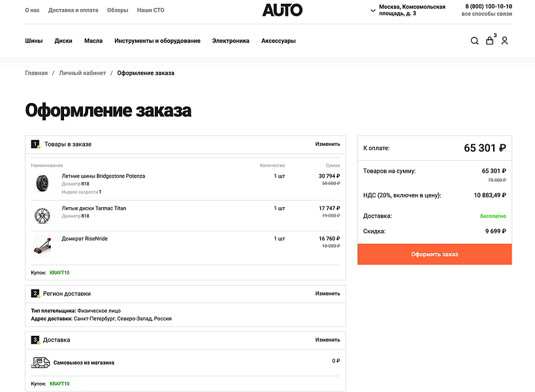Click Изменить in Товары в заказе section
535x392 pixels.
[x=327, y=144]
